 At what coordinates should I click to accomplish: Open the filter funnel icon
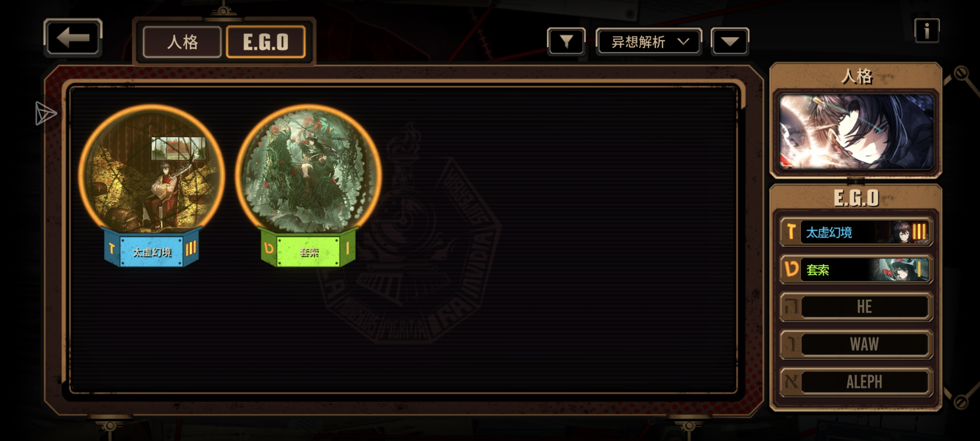click(566, 41)
